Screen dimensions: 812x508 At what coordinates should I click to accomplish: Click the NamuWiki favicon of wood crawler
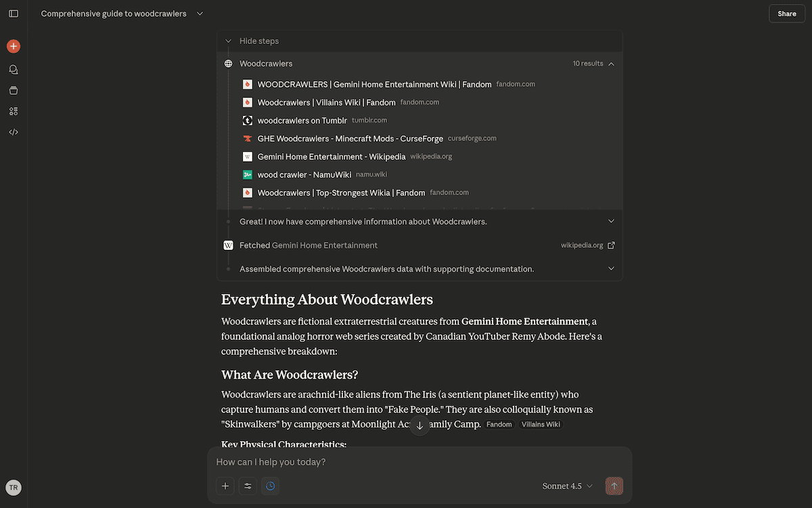coord(248,175)
